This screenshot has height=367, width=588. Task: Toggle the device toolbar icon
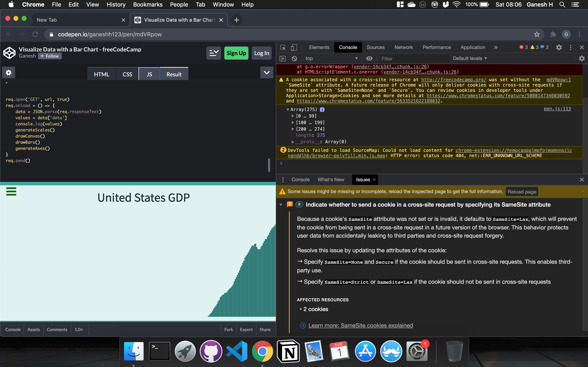[294, 47]
